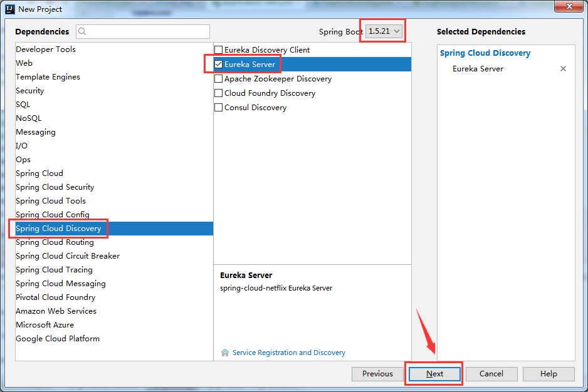Select Spring Cloud category
Image resolution: width=588 pixels, height=392 pixels.
pyautogui.click(x=114, y=173)
